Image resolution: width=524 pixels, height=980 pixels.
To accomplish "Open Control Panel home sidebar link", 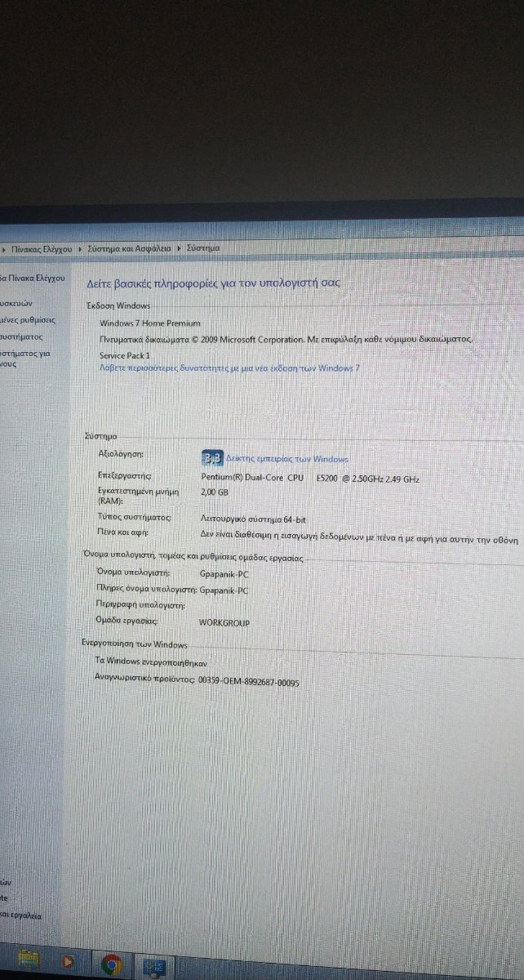I will click(x=33, y=278).
